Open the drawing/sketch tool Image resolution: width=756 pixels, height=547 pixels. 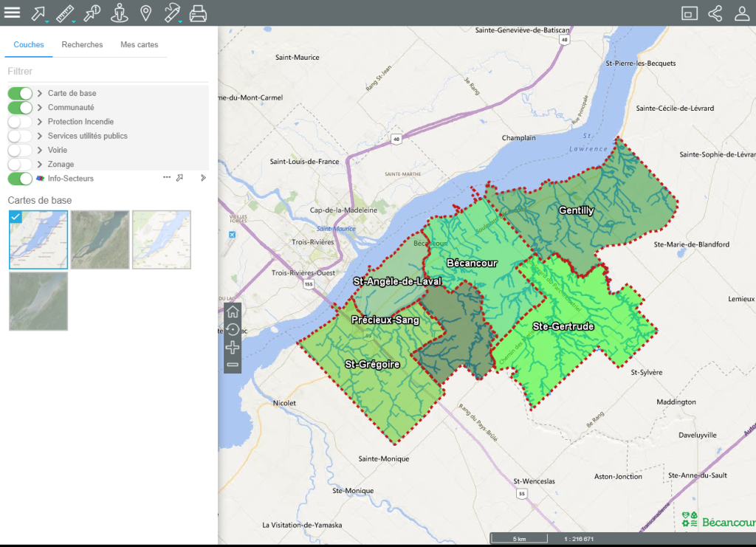pos(172,13)
